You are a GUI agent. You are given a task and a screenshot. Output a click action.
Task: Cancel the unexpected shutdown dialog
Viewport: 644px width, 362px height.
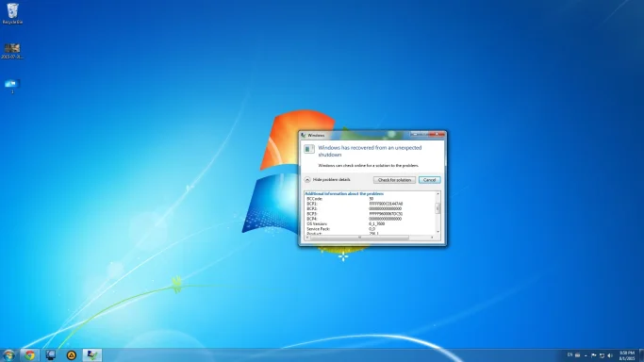(430, 180)
